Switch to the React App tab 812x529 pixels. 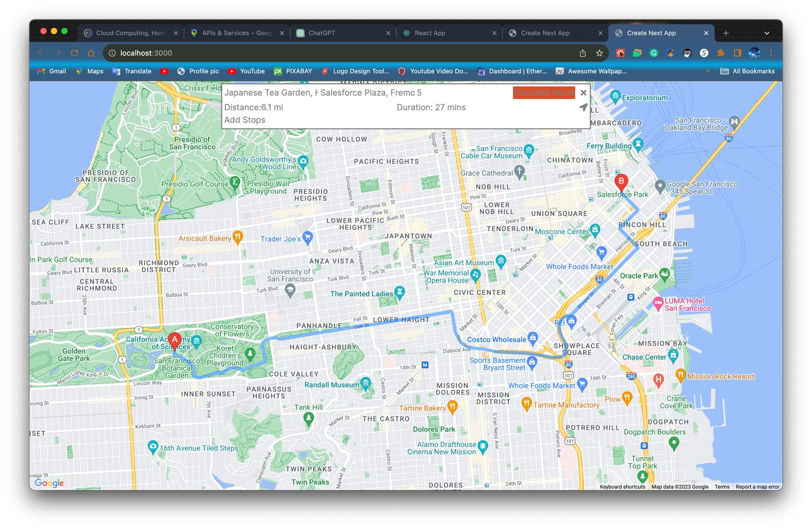(x=450, y=33)
